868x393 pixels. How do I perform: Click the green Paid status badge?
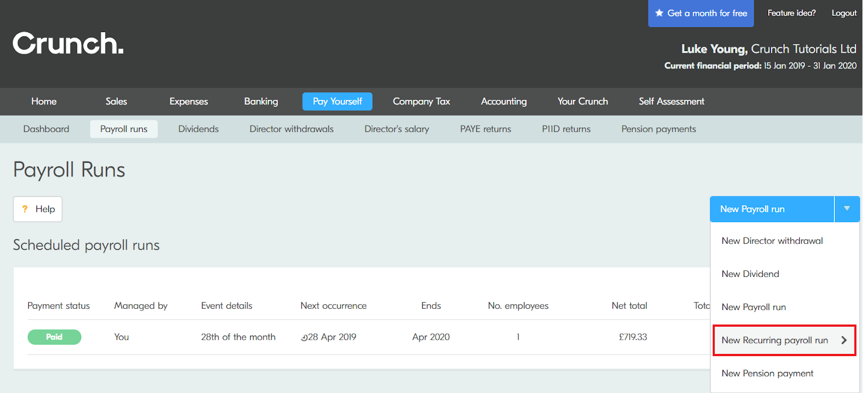coord(54,337)
